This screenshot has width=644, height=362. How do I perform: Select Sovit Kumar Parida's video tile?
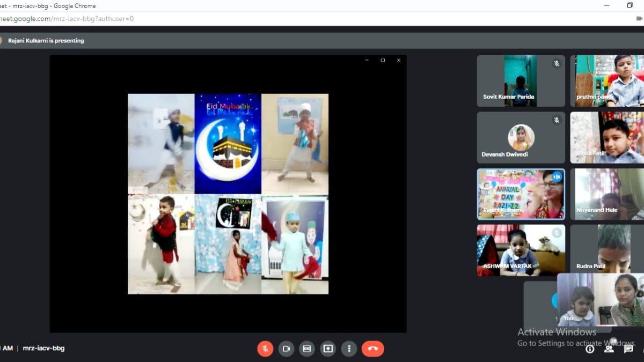click(521, 81)
